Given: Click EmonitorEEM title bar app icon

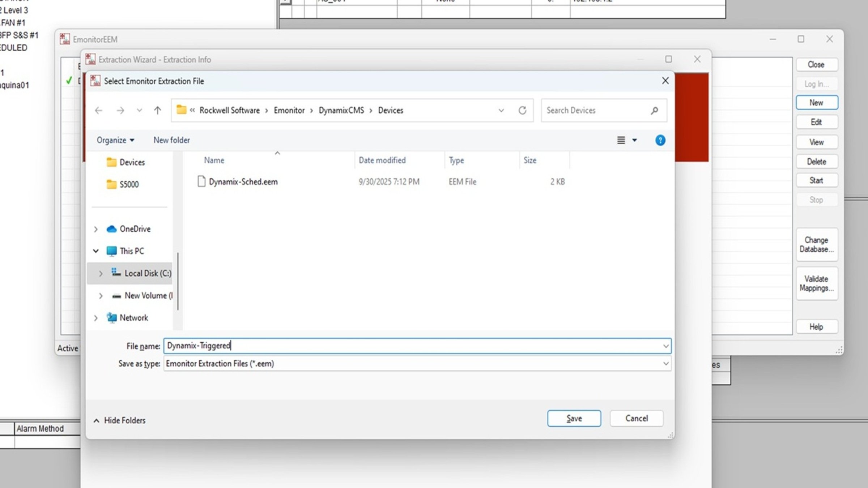Looking at the screenshot, I should coord(65,39).
